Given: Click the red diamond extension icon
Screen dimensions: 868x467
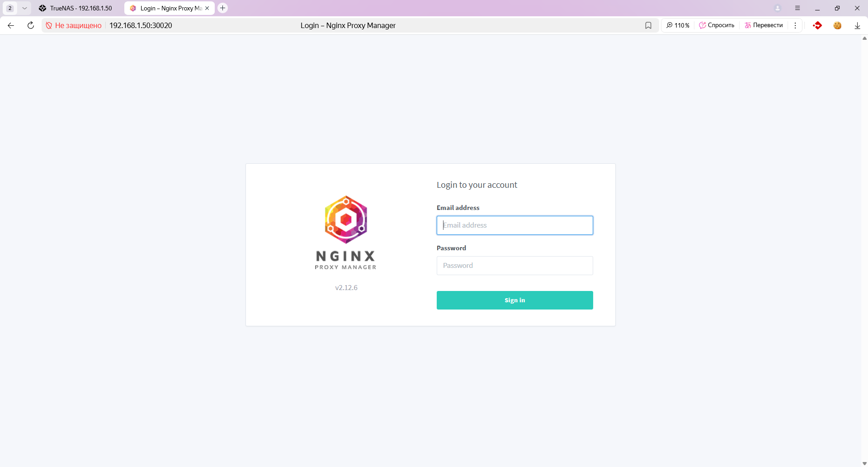Looking at the screenshot, I should click(x=817, y=25).
